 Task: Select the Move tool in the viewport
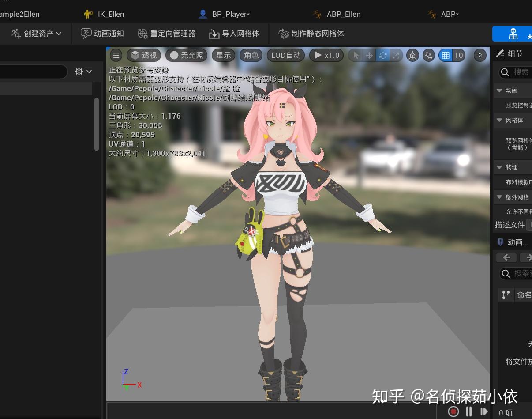(x=369, y=55)
